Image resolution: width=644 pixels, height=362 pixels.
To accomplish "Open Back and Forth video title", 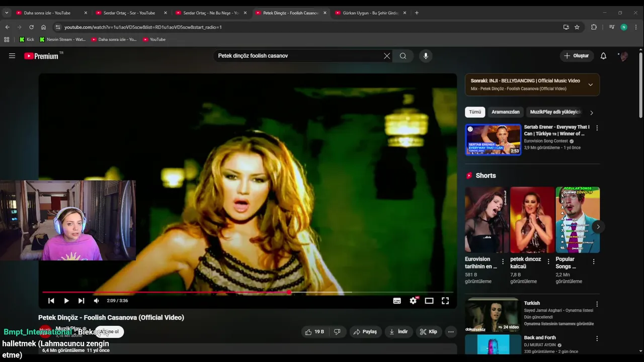I will [540, 338].
